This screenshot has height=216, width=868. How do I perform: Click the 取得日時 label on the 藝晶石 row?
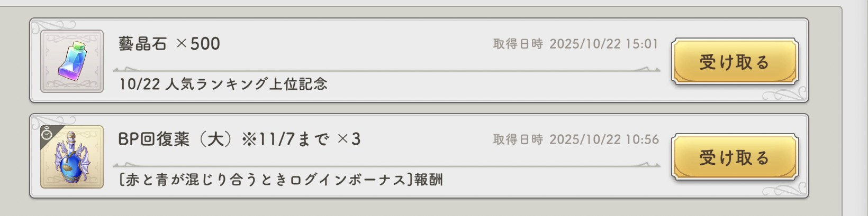pos(518,44)
